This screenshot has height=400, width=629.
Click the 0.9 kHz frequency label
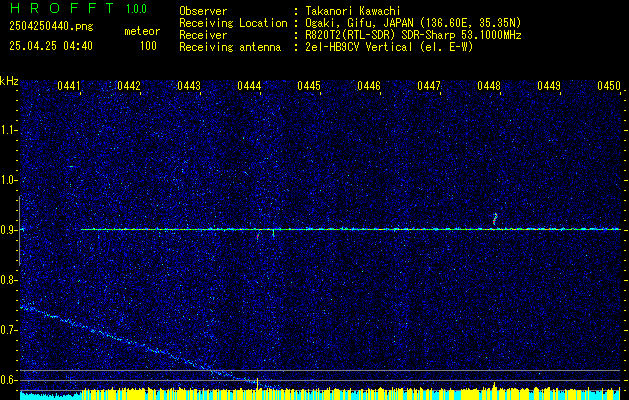(x=7, y=230)
